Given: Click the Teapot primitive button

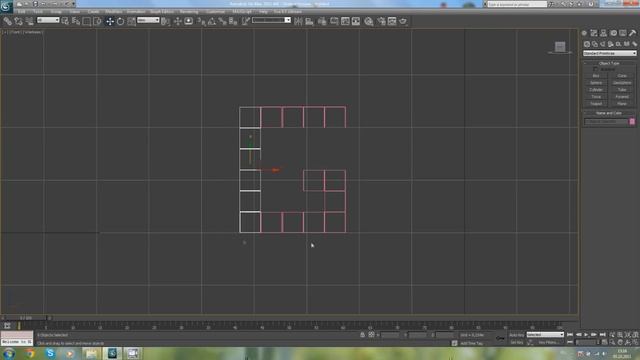Looking at the screenshot, I should (x=596, y=104).
